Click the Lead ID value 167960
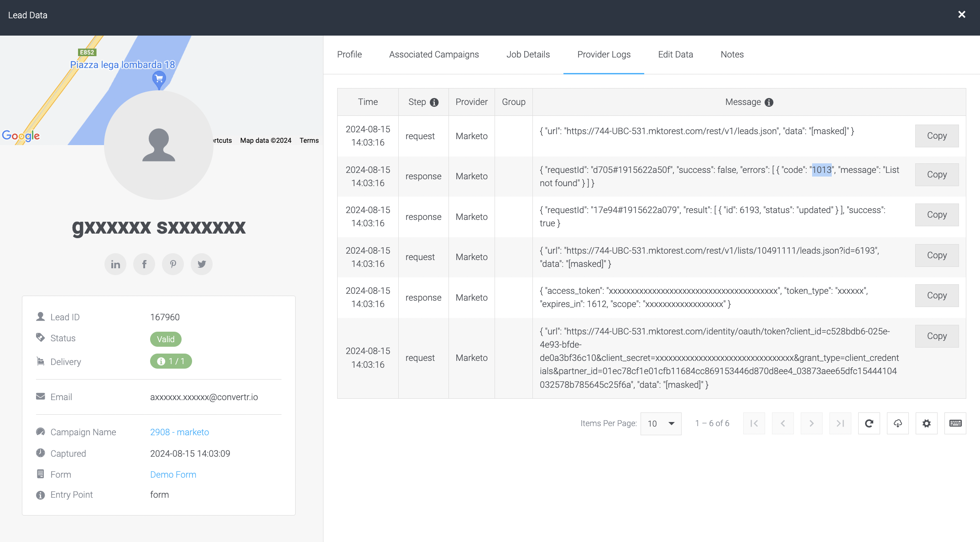This screenshot has width=980, height=542. tap(165, 317)
